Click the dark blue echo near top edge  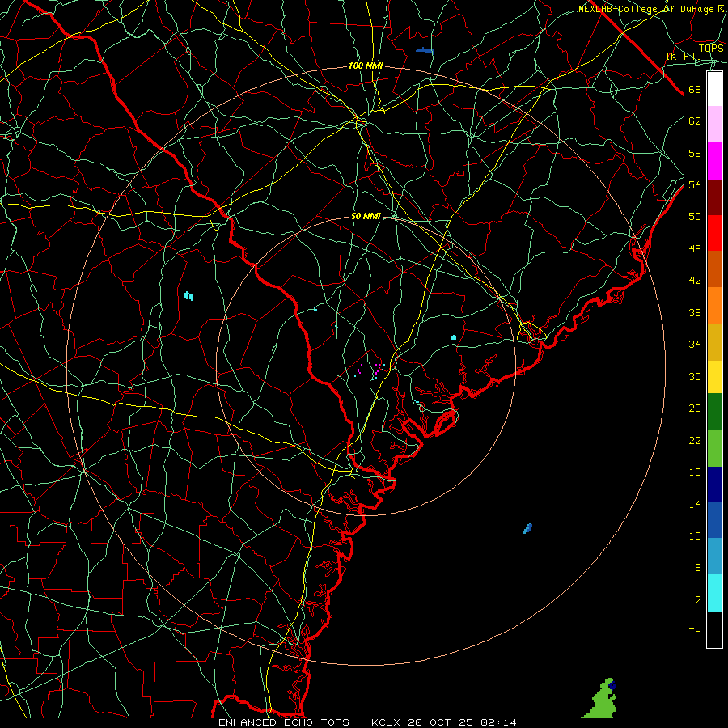pyautogui.click(x=425, y=51)
